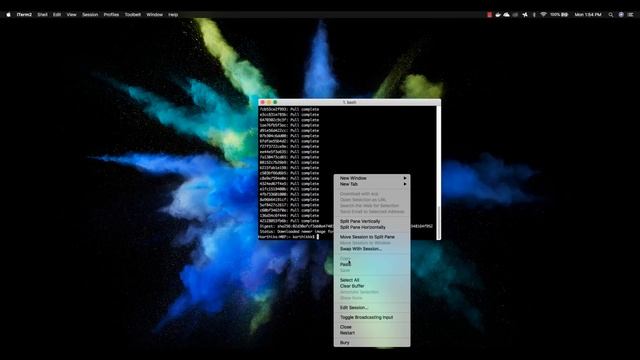Zoom the terminal with green button

pyautogui.click(x=275, y=102)
